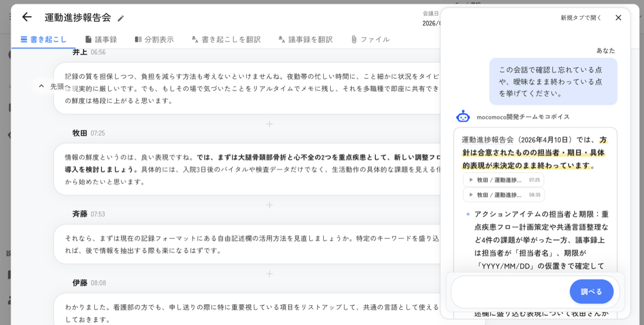
Task: Click speaker name 伊藤
Action: click(x=80, y=283)
